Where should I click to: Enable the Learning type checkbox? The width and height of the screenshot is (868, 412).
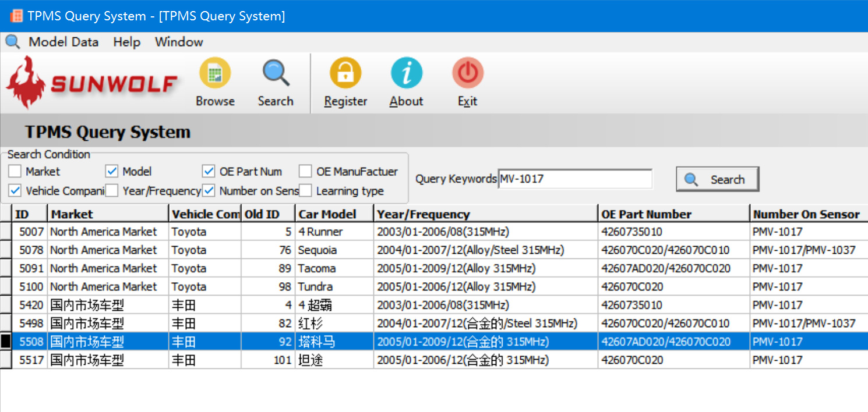pyautogui.click(x=305, y=191)
